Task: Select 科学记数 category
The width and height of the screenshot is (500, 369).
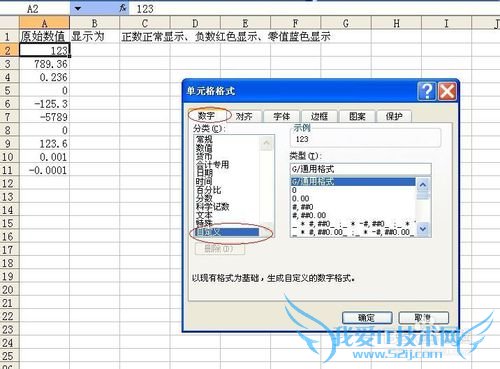Action: pyautogui.click(x=212, y=207)
